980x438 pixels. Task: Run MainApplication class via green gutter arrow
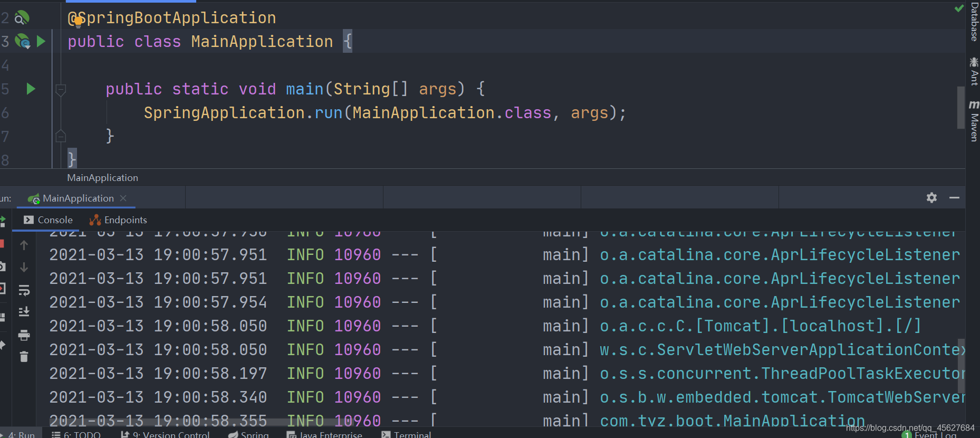click(41, 41)
